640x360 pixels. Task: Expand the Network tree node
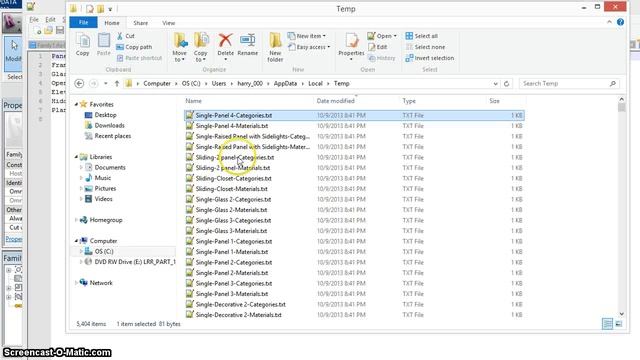[x=76, y=283]
